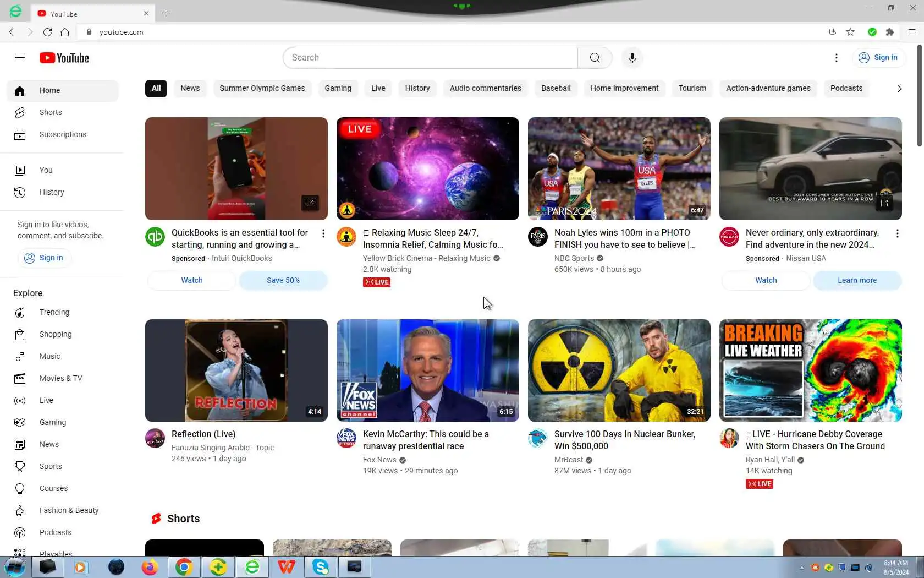Select the Summer Olympic Games chip
924x578 pixels.
[x=262, y=88]
